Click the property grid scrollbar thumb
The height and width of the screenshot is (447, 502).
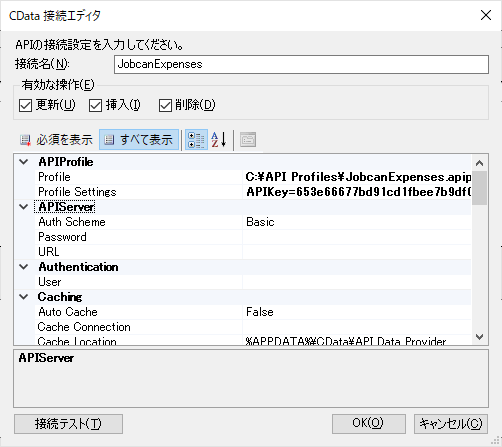479,188
